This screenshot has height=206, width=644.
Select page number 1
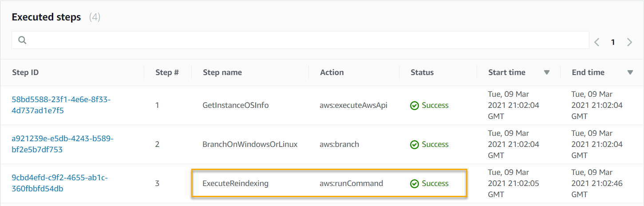[613, 42]
